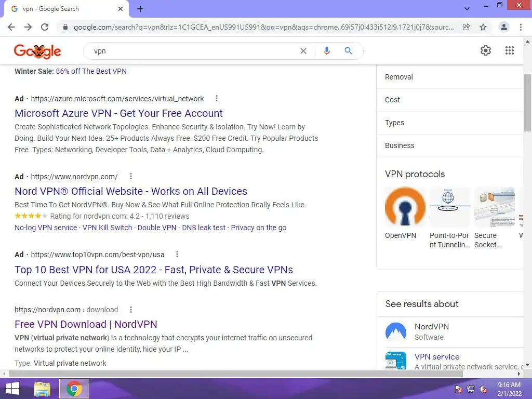The image size is (532, 399).
Task: Click the scroll-right arrow of horizontal scrollbar
Action: (x=519, y=374)
